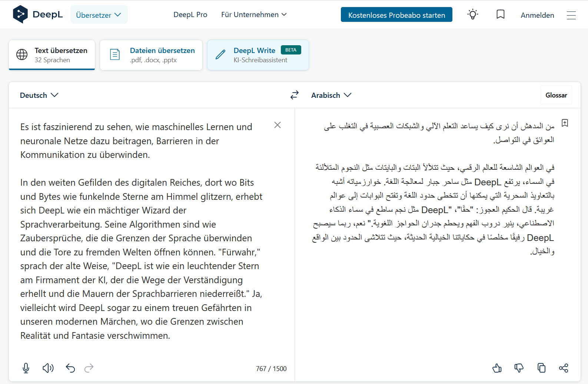Click the DeepL logo in the header

click(x=37, y=14)
